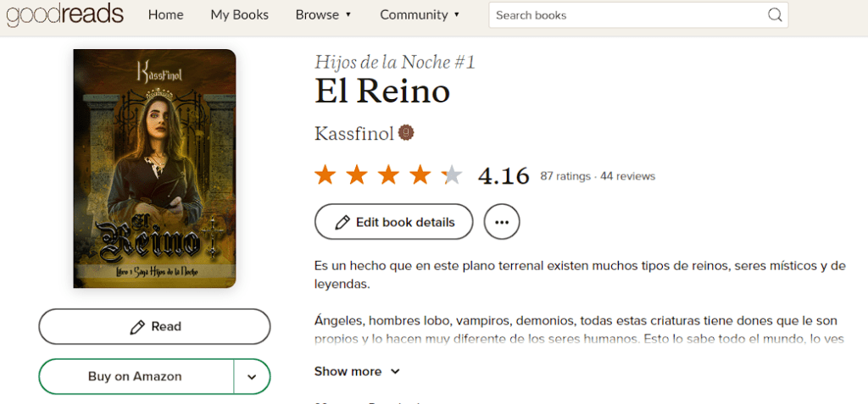Click the El Reino book cover thumbnail
The width and height of the screenshot is (868, 404).
tap(154, 169)
